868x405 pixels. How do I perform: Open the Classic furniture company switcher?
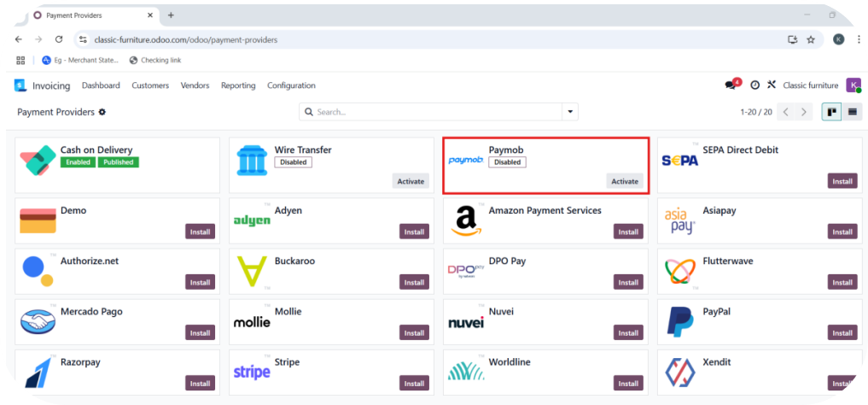(x=811, y=85)
